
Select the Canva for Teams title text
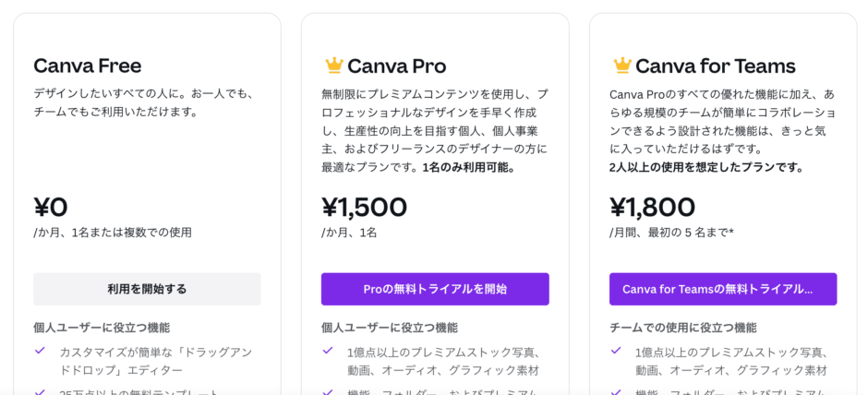click(x=715, y=66)
